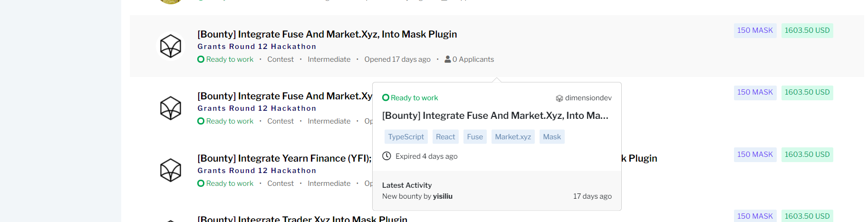Select the Mask tag
This screenshot has height=222, width=868.
[552, 137]
